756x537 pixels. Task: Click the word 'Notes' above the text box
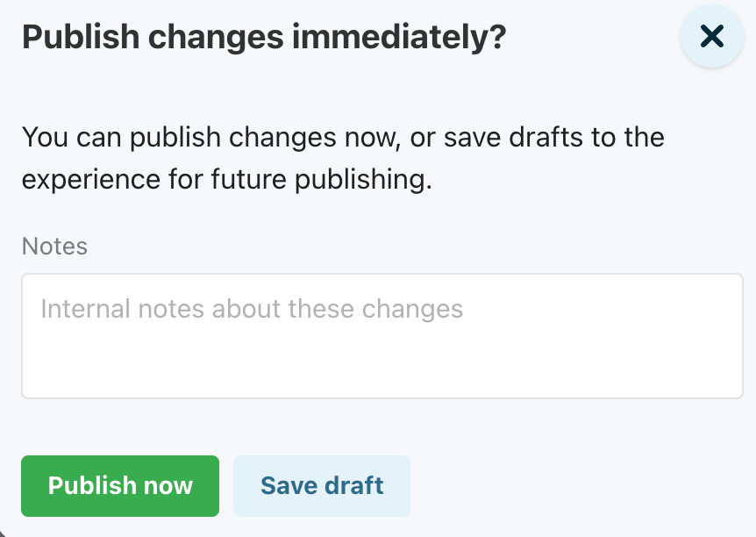coord(54,246)
